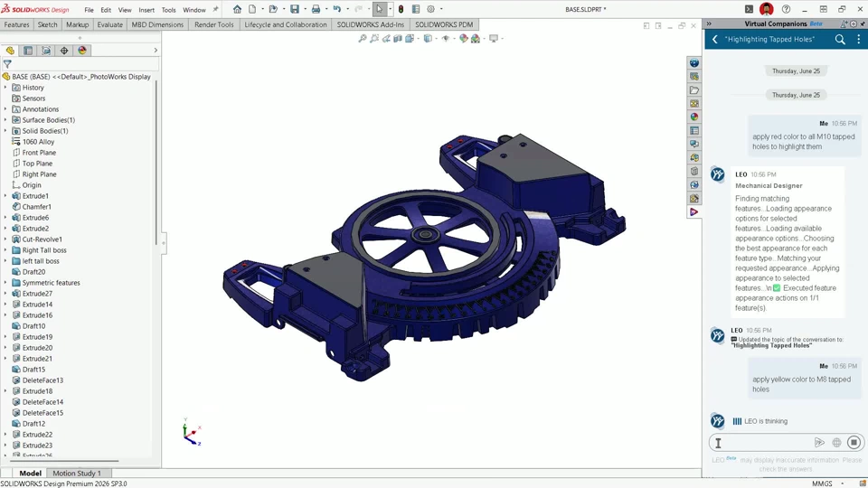868x488 pixels.
Task: Open the Motion Study 1 tab
Action: click(x=76, y=473)
